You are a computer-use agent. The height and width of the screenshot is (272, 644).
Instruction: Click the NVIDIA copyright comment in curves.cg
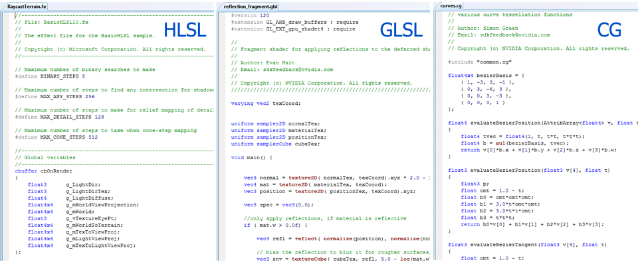coord(539,48)
